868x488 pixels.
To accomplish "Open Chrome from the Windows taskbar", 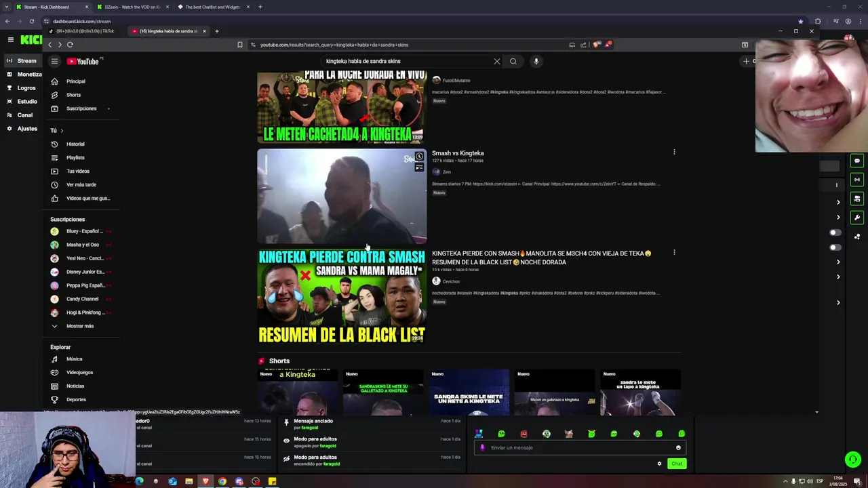I will coord(222,481).
